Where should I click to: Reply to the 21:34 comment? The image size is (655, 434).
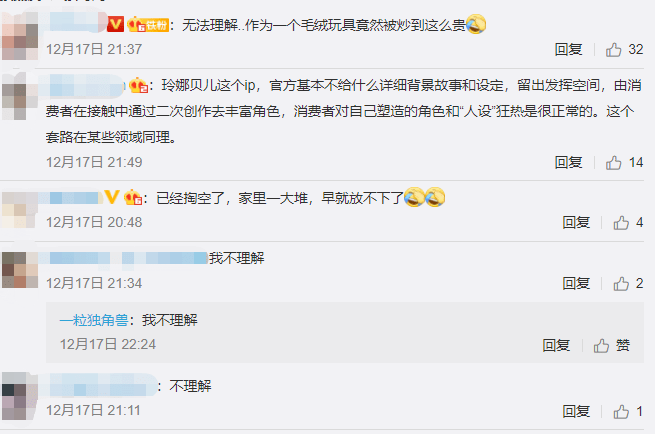576,284
